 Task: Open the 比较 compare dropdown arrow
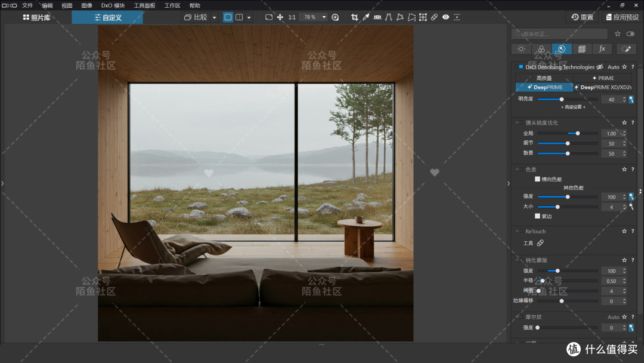point(214,18)
